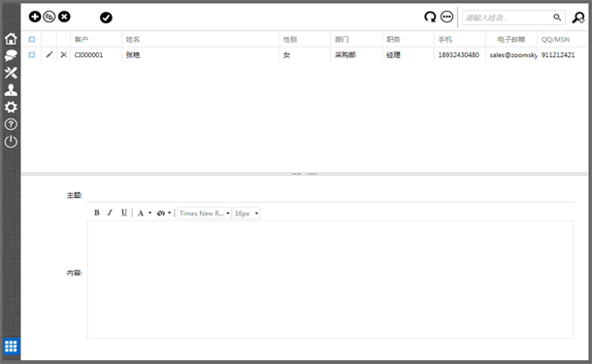Check the select-all checkbox in table header
This screenshot has width=592, height=364.
[x=32, y=39]
